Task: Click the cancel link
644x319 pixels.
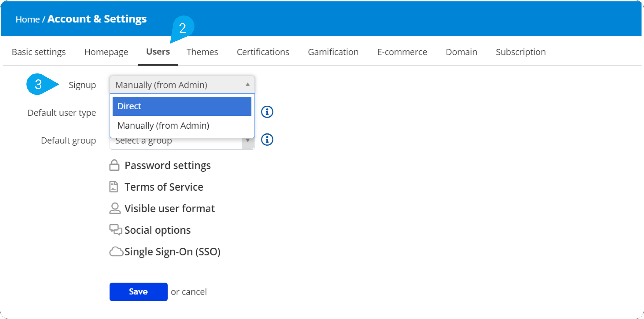Action: (194, 292)
